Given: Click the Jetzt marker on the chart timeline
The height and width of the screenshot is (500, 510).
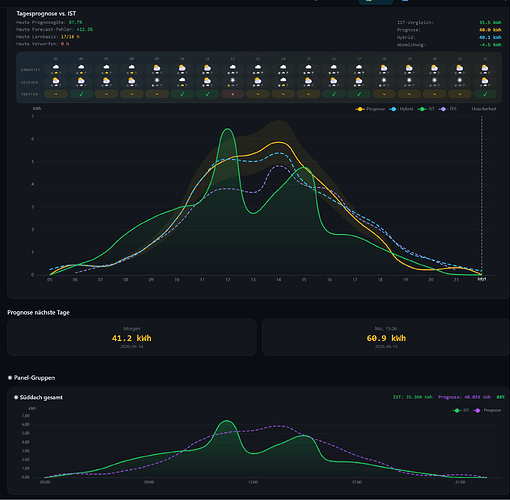Looking at the screenshot, I should coord(481,279).
